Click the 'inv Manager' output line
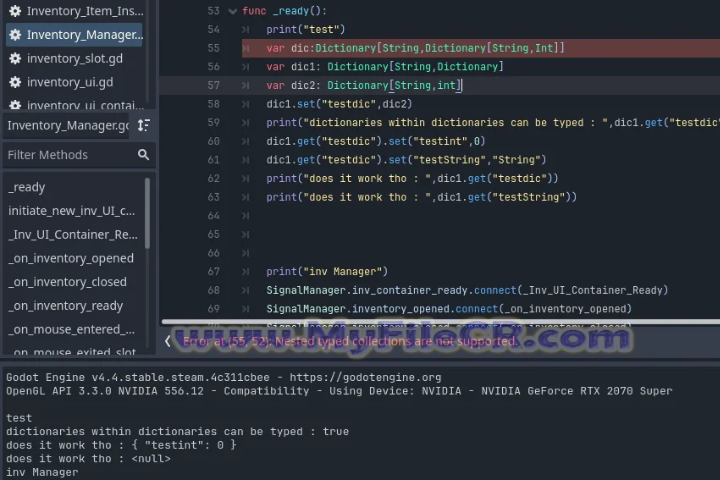Image resolution: width=720 pixels, height=480 pixels. (x=42, y=472)
